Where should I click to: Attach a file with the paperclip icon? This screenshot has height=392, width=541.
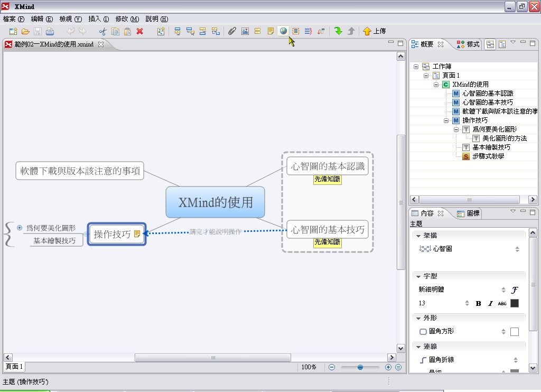coord(232,31)
